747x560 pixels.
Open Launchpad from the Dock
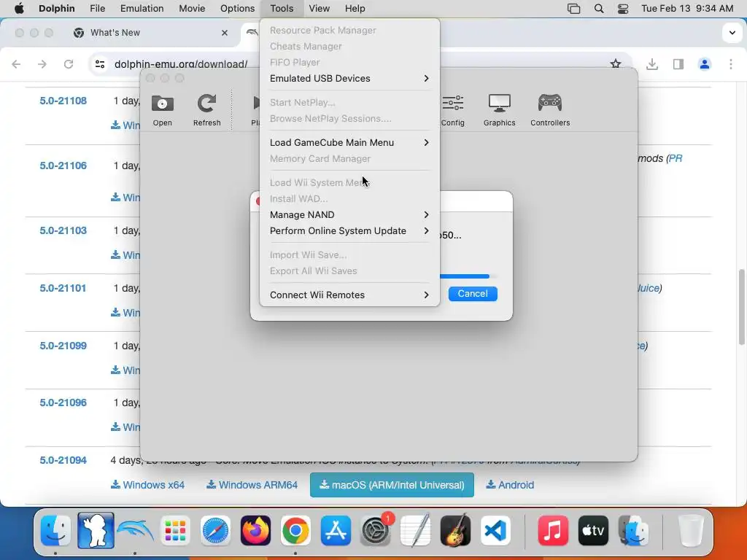tap(175, 530)
